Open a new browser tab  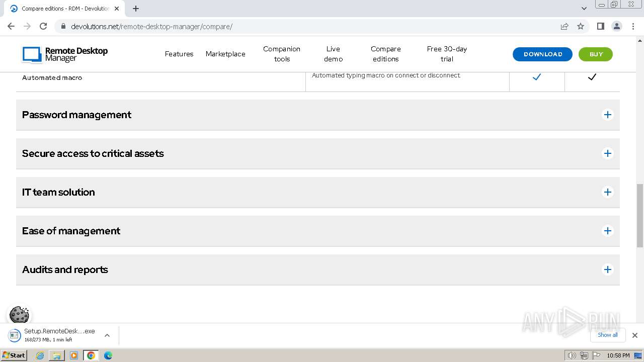(136, 9)
